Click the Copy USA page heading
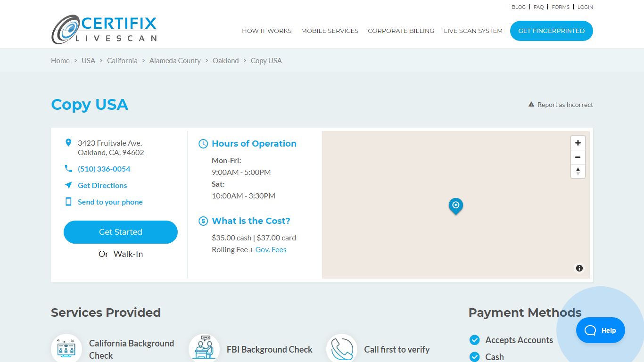Viewport: 644px width, 362px height. point(90,104)
